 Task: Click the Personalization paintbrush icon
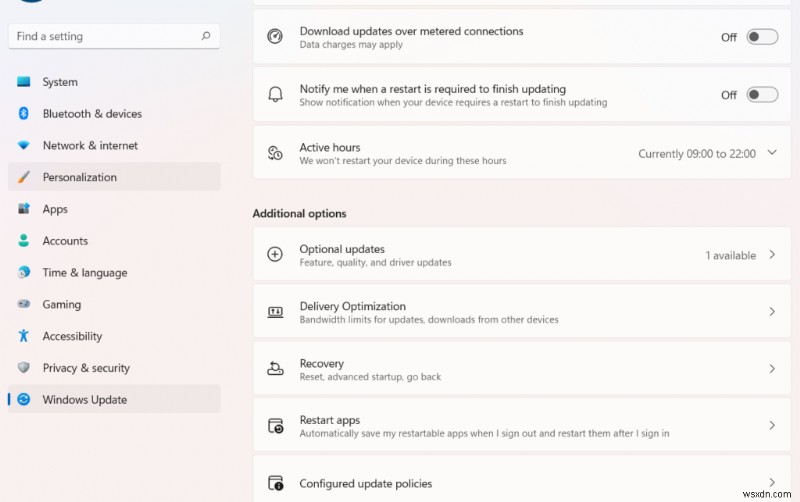[x=24, y=178]
